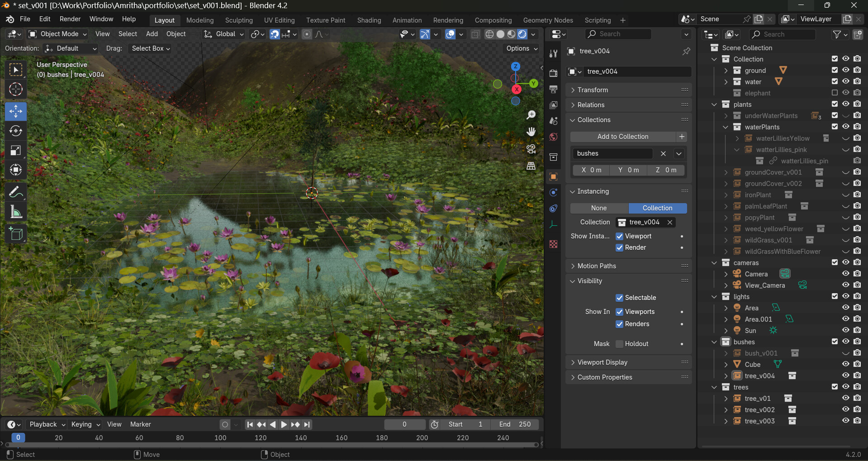Select the Move tool in the toolbar
This screenshot has height=461, width=868.
coord(15,111)
